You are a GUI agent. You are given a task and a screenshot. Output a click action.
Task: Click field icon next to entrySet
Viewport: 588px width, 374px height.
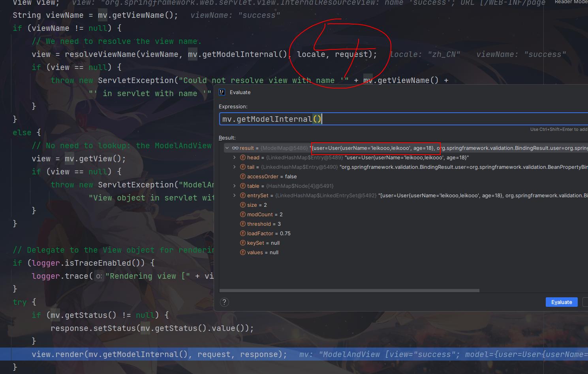(243, 196)
